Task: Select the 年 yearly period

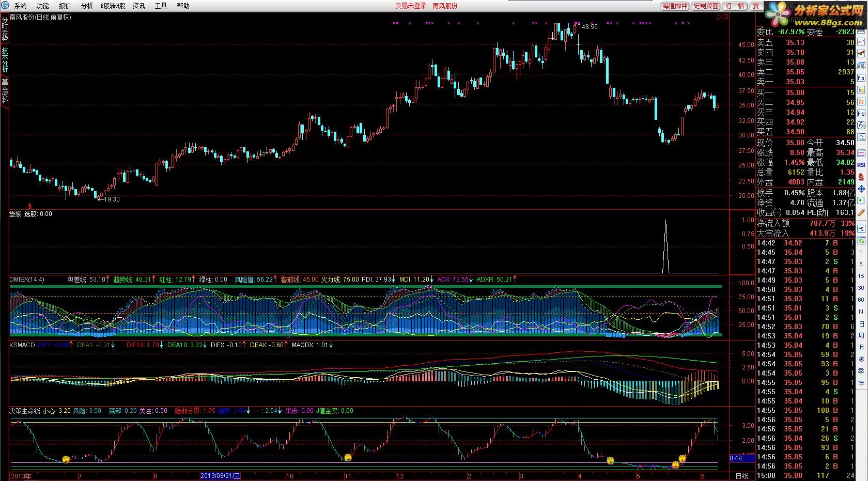Action: tap(861, 383)
